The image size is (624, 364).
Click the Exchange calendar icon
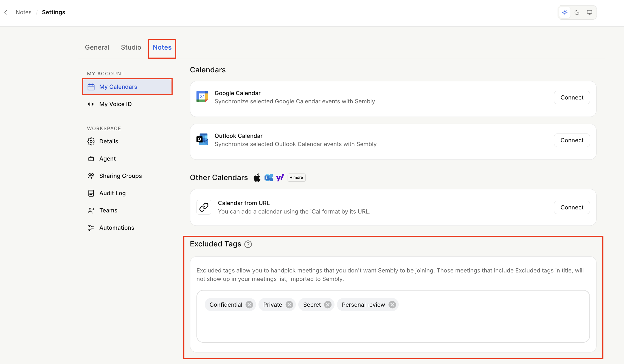269,178
